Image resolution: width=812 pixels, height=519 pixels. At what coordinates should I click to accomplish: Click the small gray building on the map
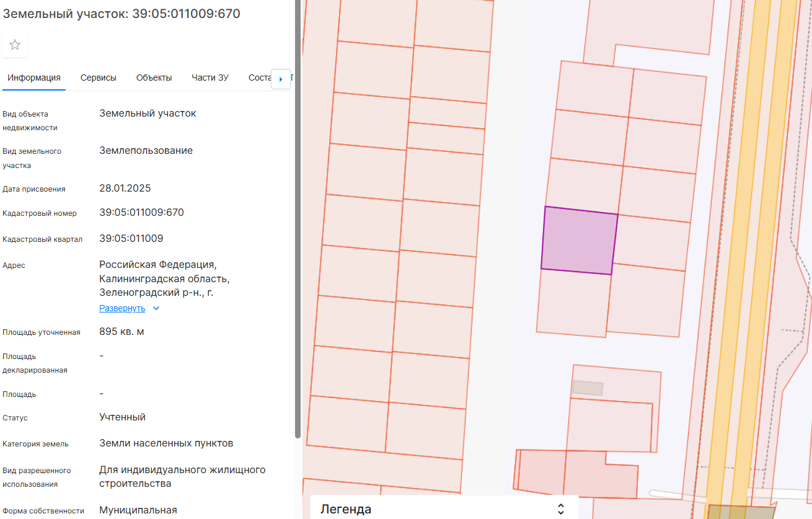pos(588,388)
